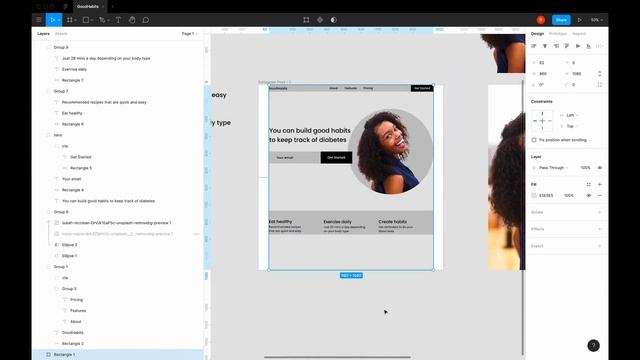640x360 pixels.
Task: Select the Frame tool
Action: [69, 20]
